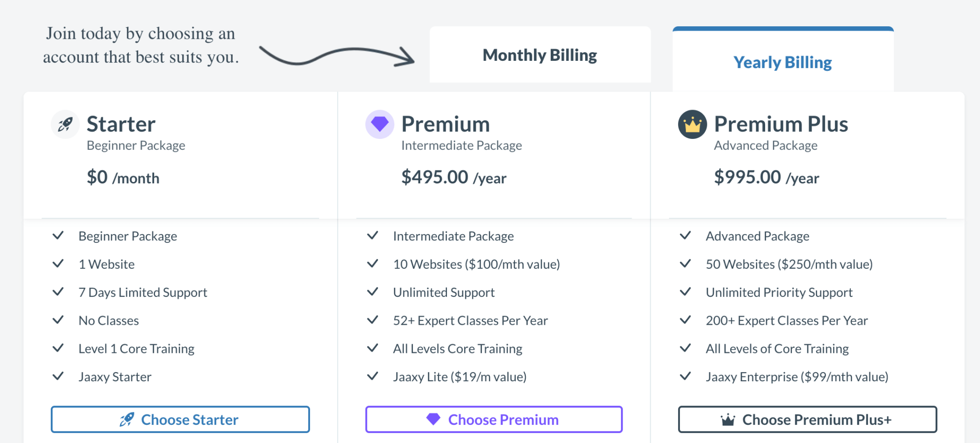Screen dimensions: 980x443
Task: Click crown icon inside Choose Premium Plus+ button
Action: (728, 420)
